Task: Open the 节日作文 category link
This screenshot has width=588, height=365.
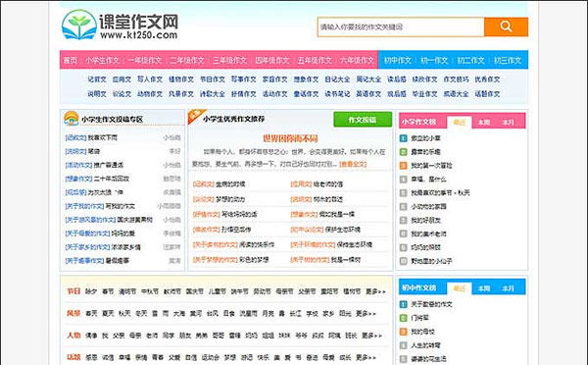Action: coord(213,79)
